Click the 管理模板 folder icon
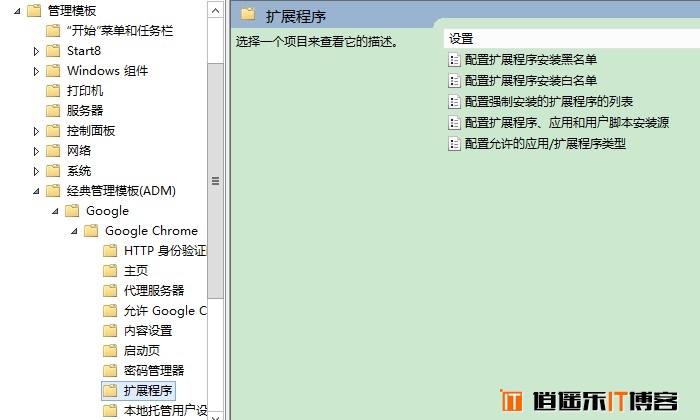 (34, 11)
